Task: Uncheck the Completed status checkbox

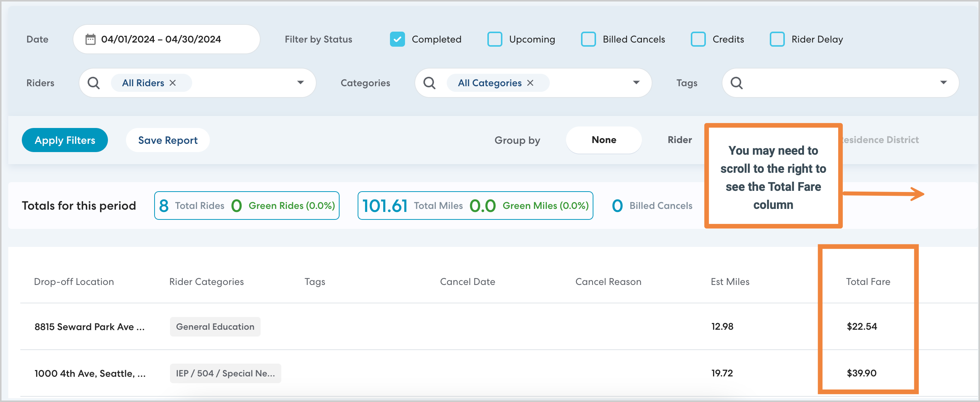Action: 397,39
